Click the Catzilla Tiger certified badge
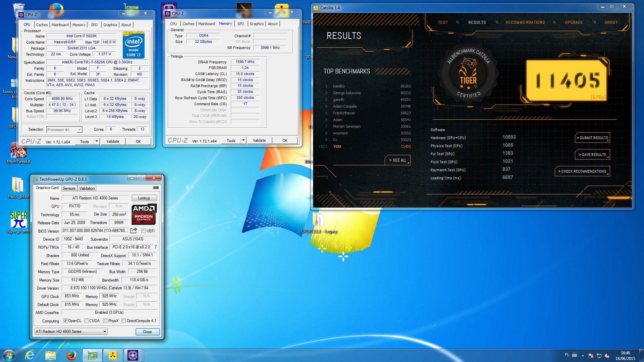 (468, 74)
